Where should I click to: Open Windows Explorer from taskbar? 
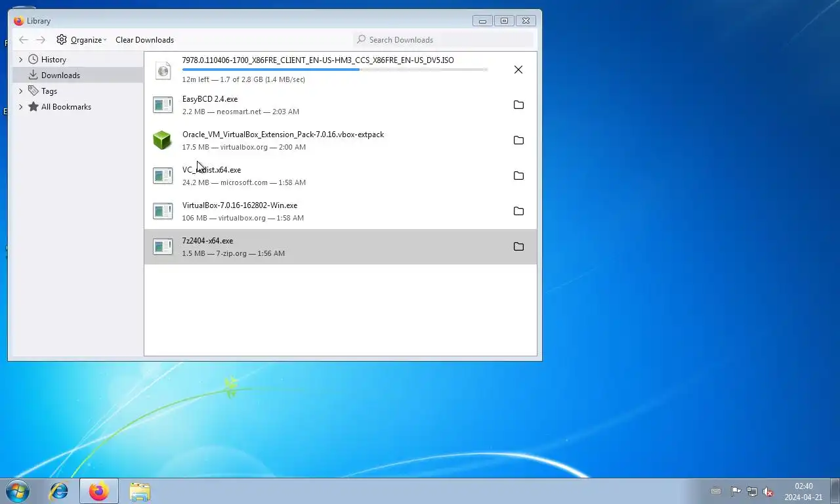click(x=140, y=491)
